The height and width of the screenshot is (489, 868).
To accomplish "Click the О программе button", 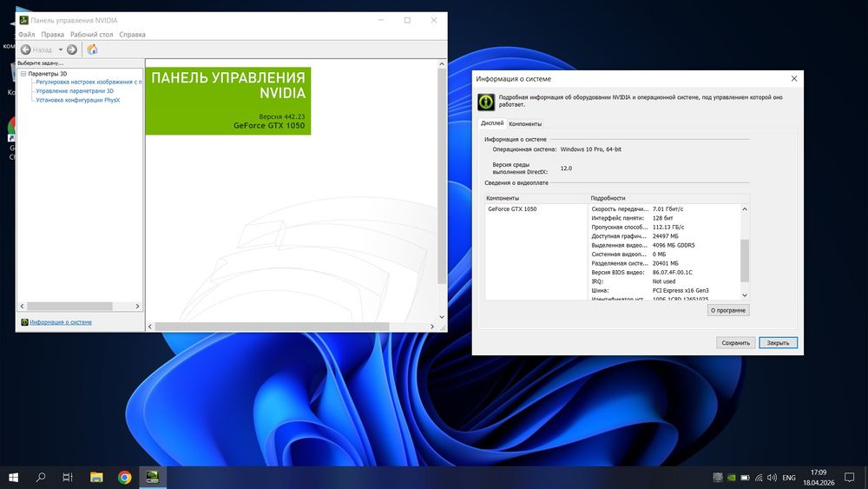I will (x=727, y=310).
